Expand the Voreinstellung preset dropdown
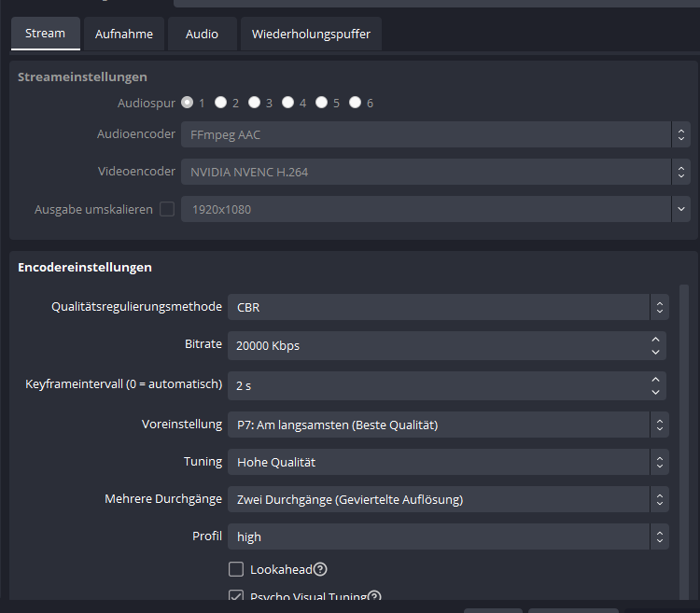 point(448,425)
